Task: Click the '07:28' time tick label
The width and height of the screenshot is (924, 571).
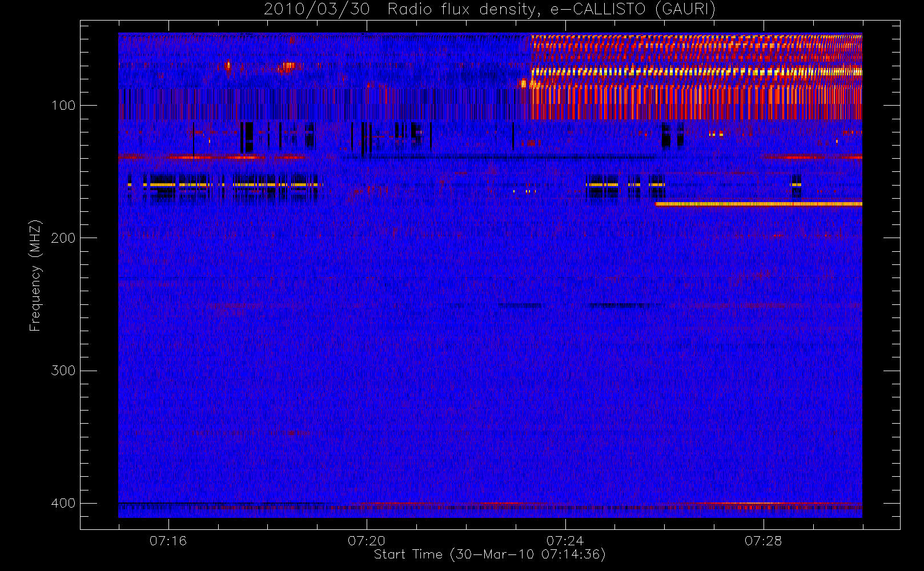Action: [763, 541]
